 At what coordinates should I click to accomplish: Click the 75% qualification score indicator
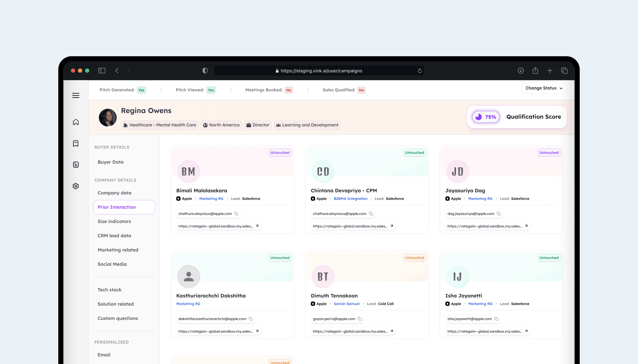point(485,117)
